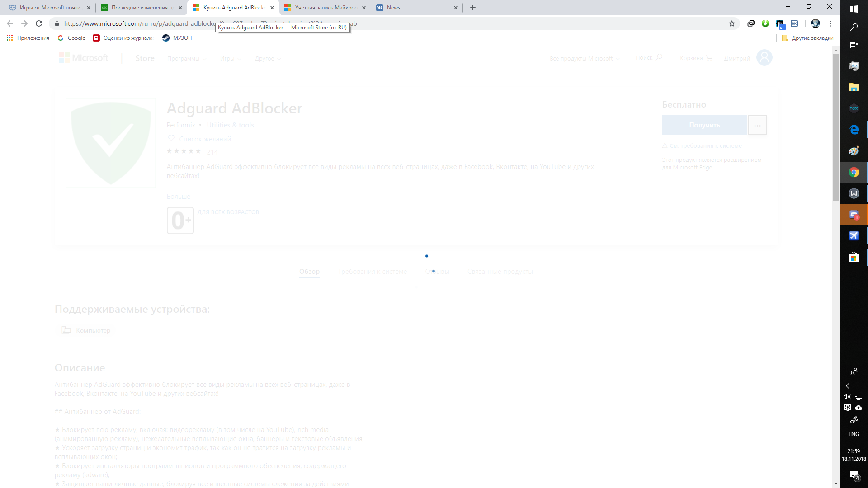Launch Nox player from the taskbar
The image size is (868, 488).
[x=854, y=108]
